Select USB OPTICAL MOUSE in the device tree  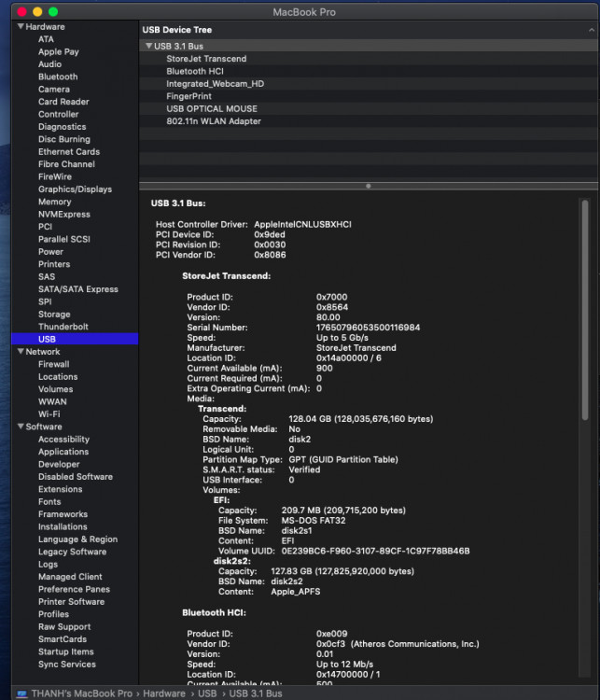213,109
